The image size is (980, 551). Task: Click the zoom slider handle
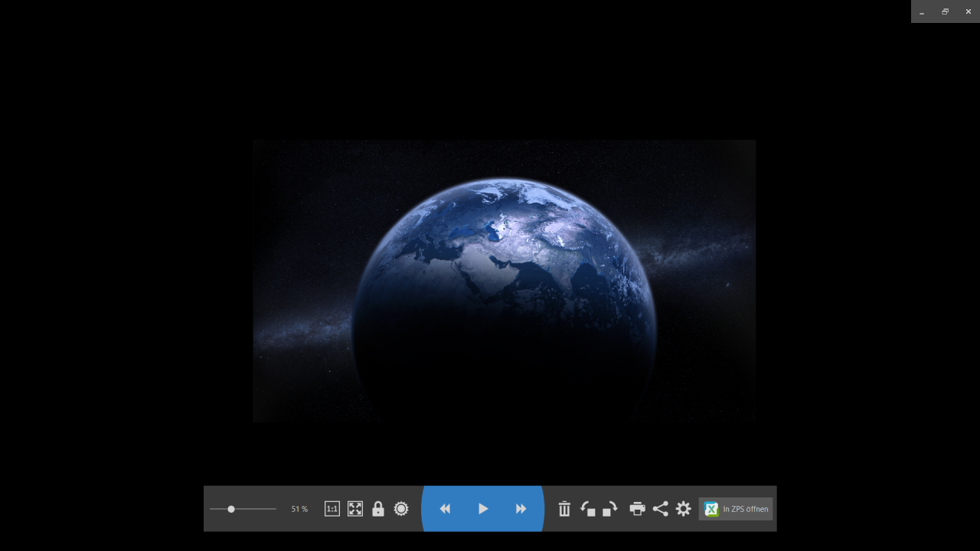[231, 509]
